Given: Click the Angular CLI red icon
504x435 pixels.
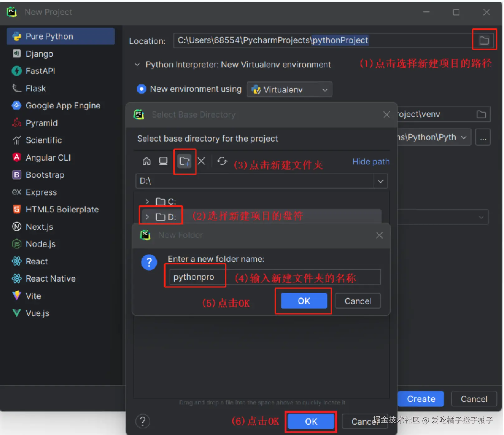Looking at the screenshot, I should tap(17, 157).
